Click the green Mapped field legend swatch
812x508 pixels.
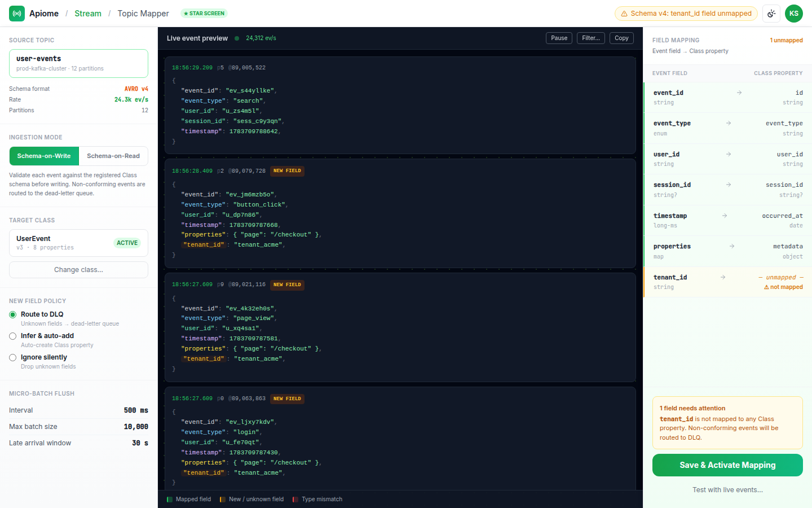point(170,500)
